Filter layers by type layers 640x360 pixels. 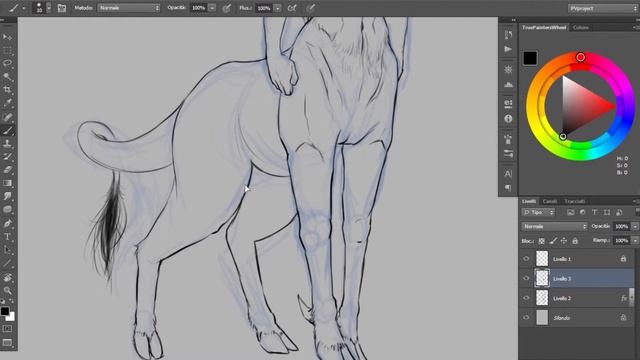click(594, 212)
